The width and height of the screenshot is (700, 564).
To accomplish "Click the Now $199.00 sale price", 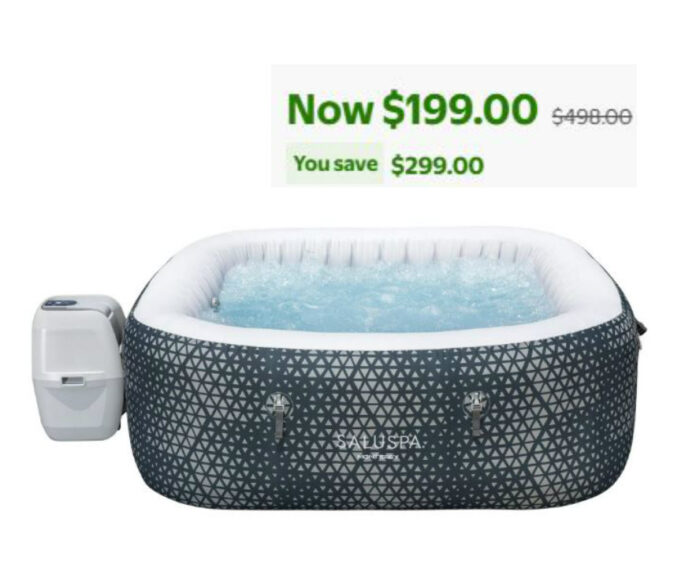I will [x=412, y=109].
